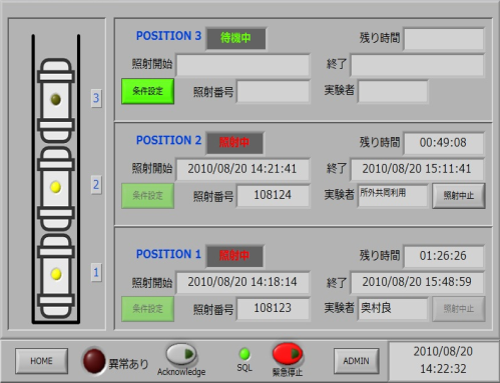Click the green SQL status indicator
The width and height of the screenshot is (500, 383).
[245, 354]
